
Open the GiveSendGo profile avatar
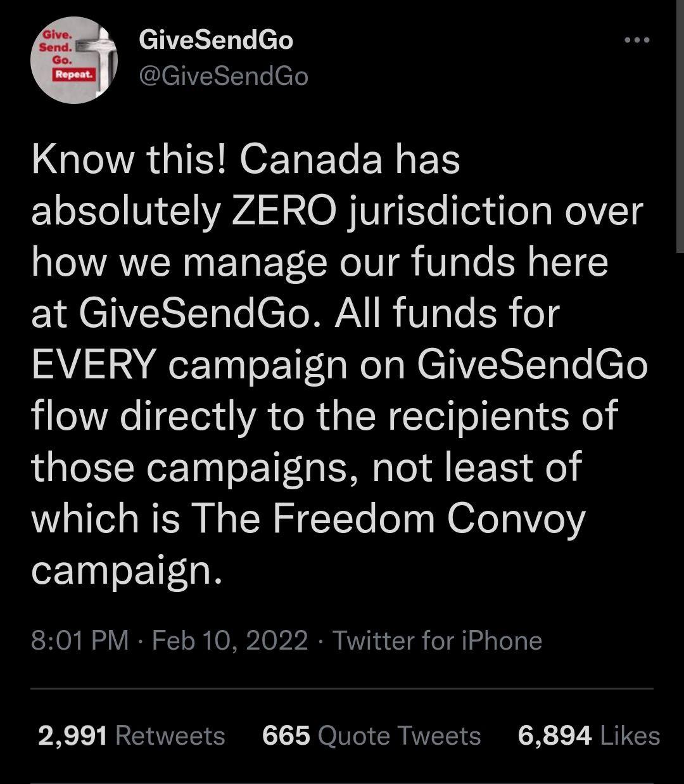(74, 60)
